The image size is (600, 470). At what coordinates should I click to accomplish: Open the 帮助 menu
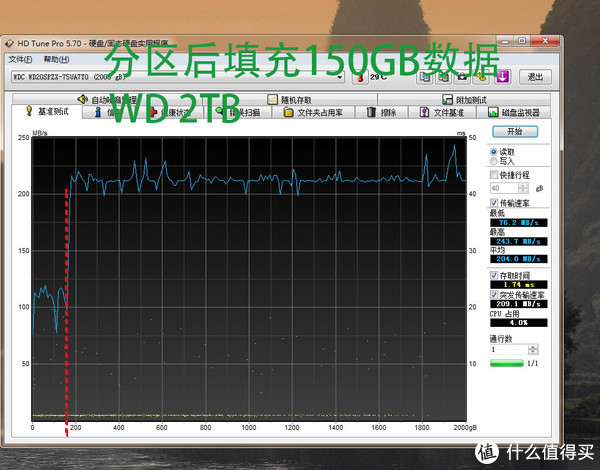point(56,59)
